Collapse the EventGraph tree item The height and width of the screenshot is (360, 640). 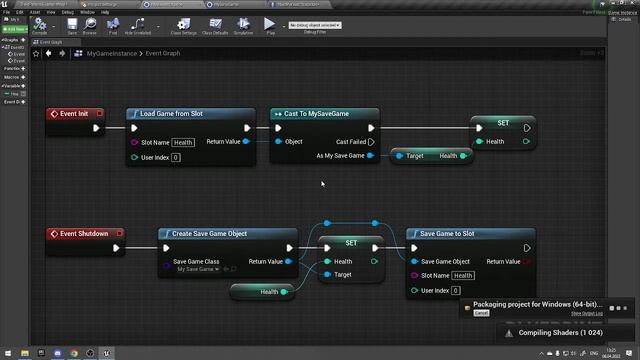pyautogui.click(x=3, y=47)
